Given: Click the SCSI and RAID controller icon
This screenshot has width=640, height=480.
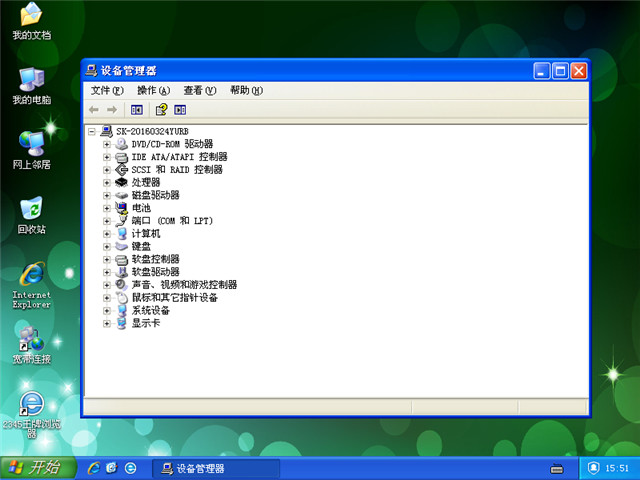Looking at the screenshot, I should (122, 169).
